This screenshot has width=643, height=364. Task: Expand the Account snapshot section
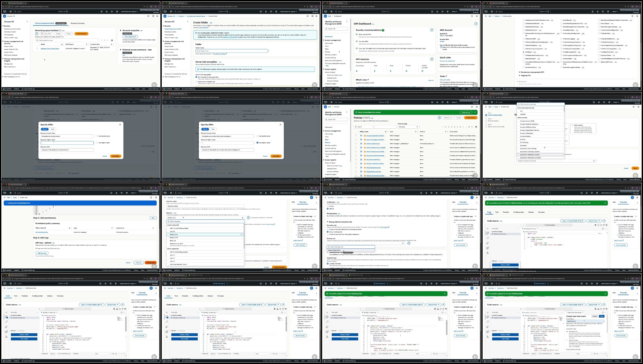click(x=121, y=30)
